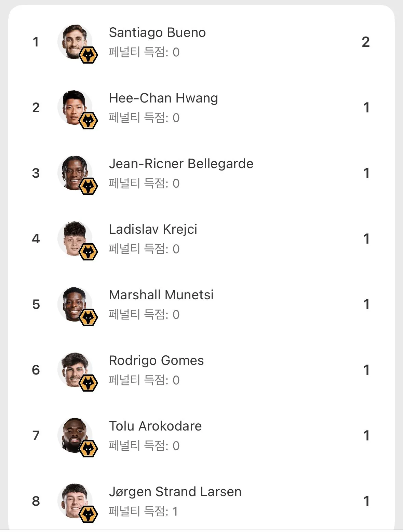
Task: Tap the Wolves crest next to Hee-Chan Hwang
Action: coord(88,121)
